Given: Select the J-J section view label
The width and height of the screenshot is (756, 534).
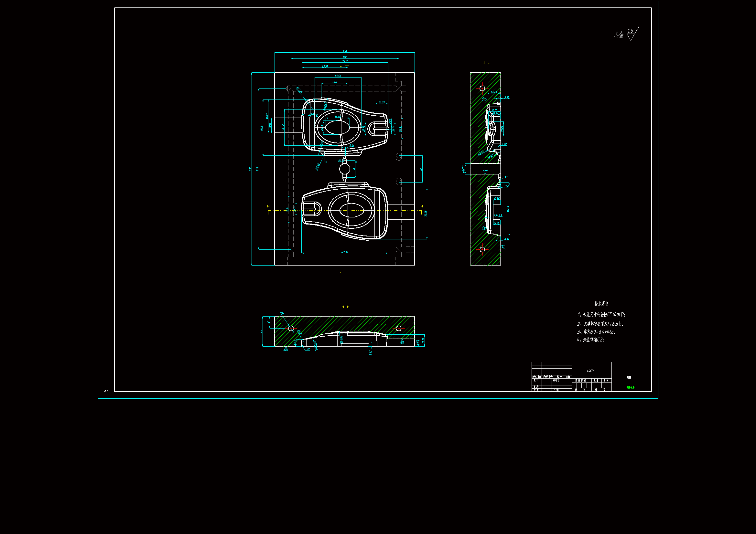Looking at the screenshot, I should pyautogui.click(x=486, y=63).
